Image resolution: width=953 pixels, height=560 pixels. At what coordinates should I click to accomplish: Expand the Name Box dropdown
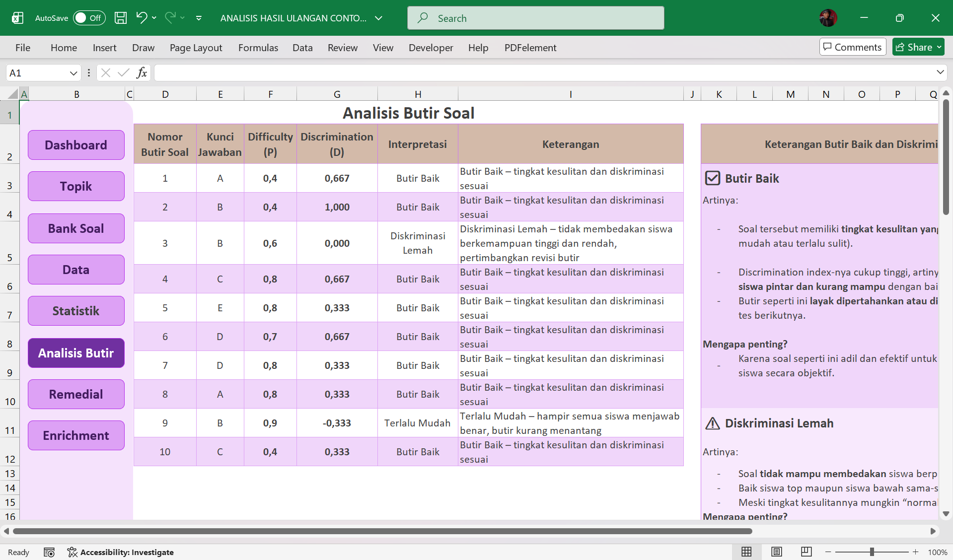(x=73, y=73)
